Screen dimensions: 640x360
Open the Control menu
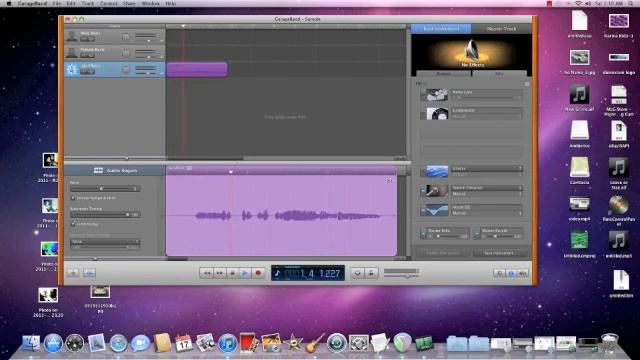pyautogui.click(x=109, y=3)
